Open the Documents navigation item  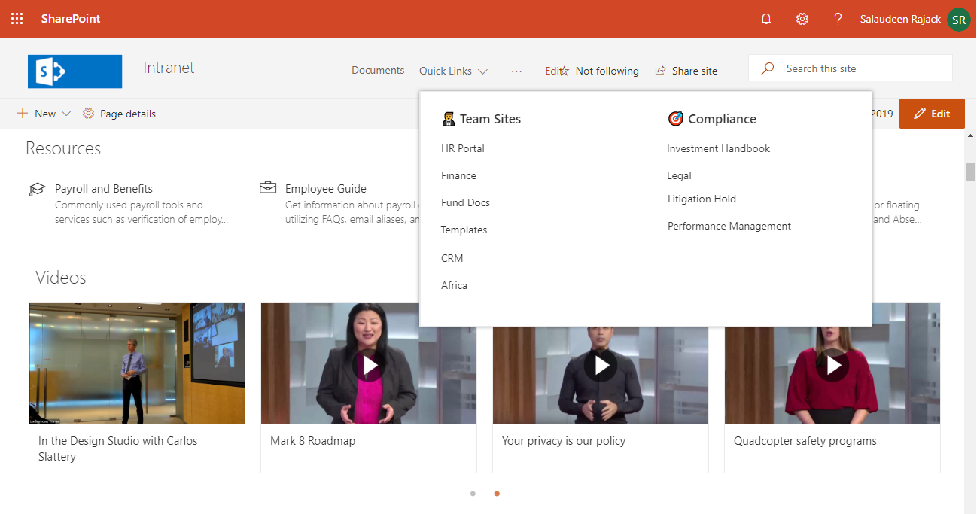point(378,69)
